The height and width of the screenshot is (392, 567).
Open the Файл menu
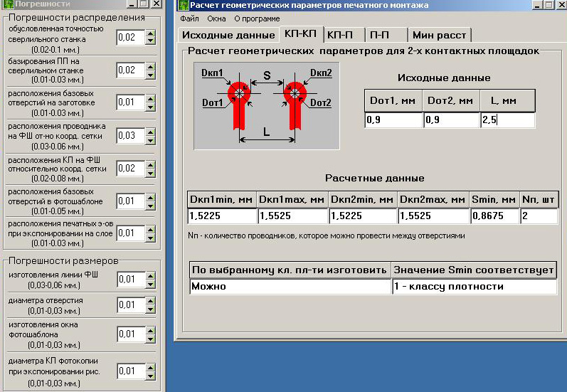pos(189,18)
